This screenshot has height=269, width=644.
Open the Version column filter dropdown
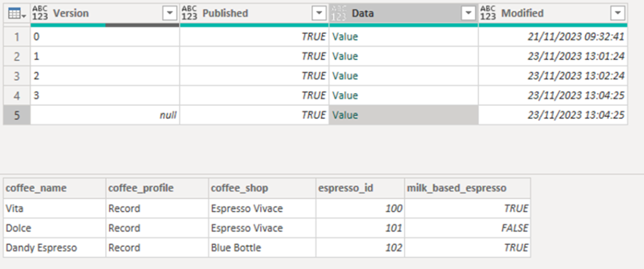[170, 14]
